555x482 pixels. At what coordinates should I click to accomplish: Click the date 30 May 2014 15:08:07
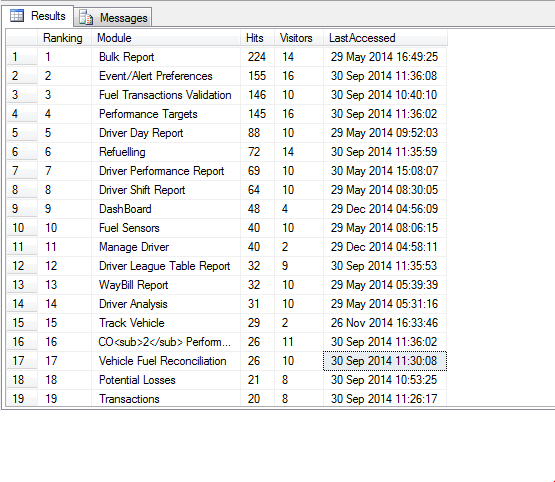[x=385, y=171]
